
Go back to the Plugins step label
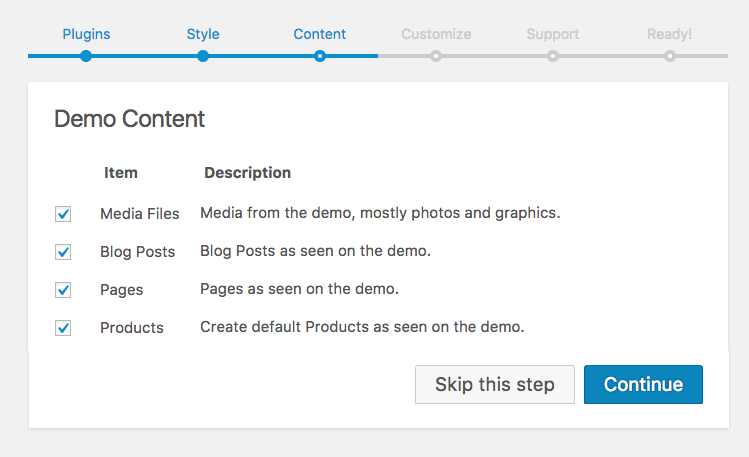[86, 34]
